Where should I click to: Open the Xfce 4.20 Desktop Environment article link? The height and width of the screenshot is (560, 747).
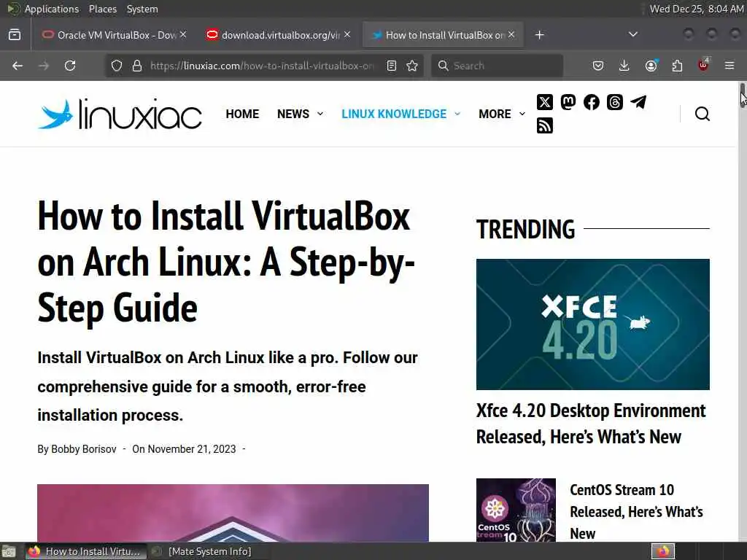click(591, 424)
